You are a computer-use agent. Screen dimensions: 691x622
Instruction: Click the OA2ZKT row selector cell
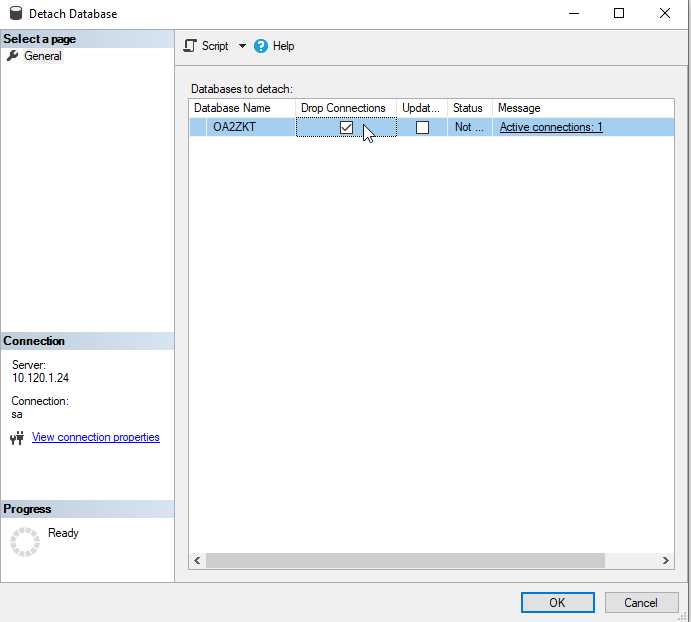click(198, 127)
